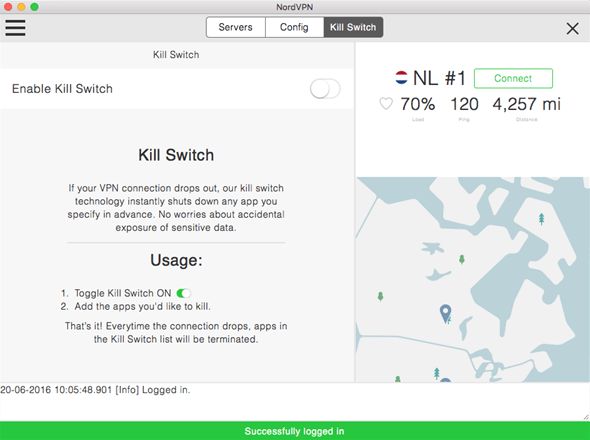This screenshot has height=440, width=590.
Task: Click the tree icon near the map's top right
Action: point(541,219)
